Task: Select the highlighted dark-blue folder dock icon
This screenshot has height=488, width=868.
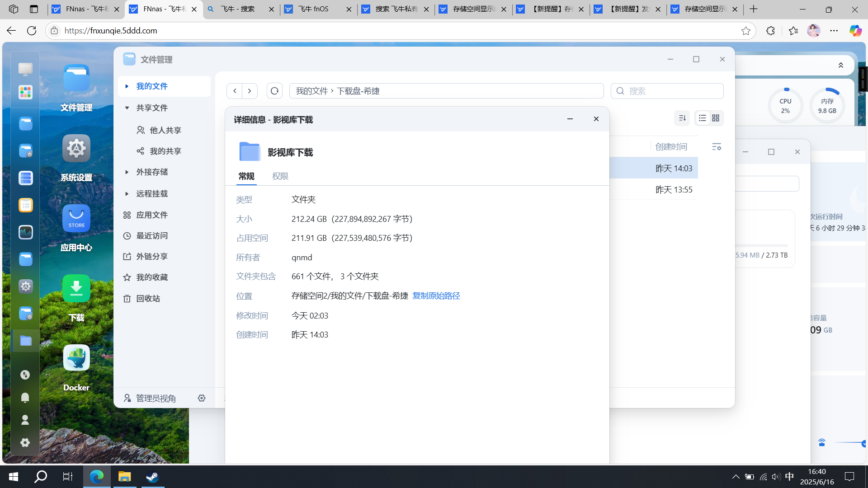Action: click(x=25, y=341)
